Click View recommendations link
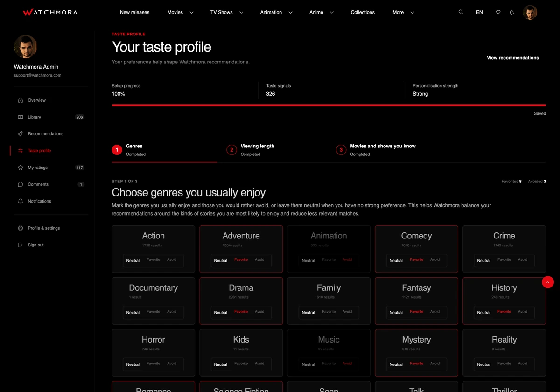The height and width of the screenshot is (392, 560). (x=513, y=58)
